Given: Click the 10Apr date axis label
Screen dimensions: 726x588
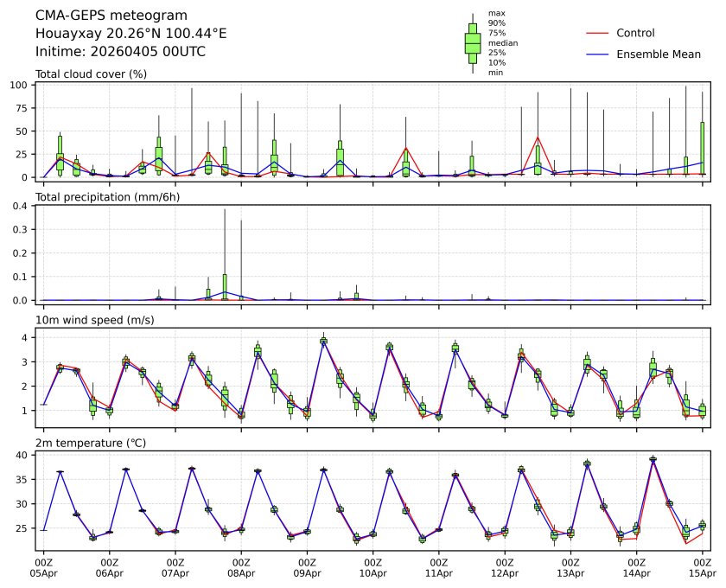Looking at the screenshot, I should pyautogui.click(x=373, y=572).
